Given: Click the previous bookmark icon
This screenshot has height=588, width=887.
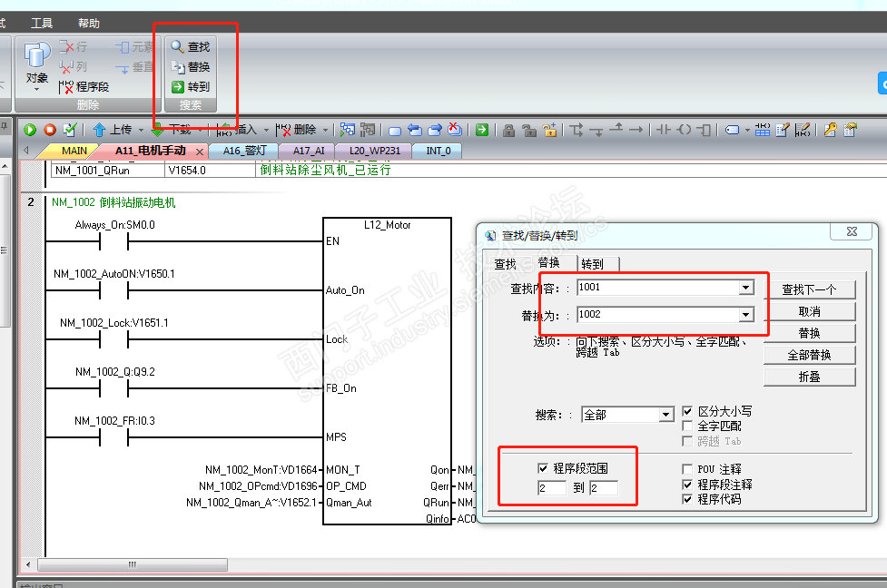Looking at the screenshot, I should [x=415, y=130].
